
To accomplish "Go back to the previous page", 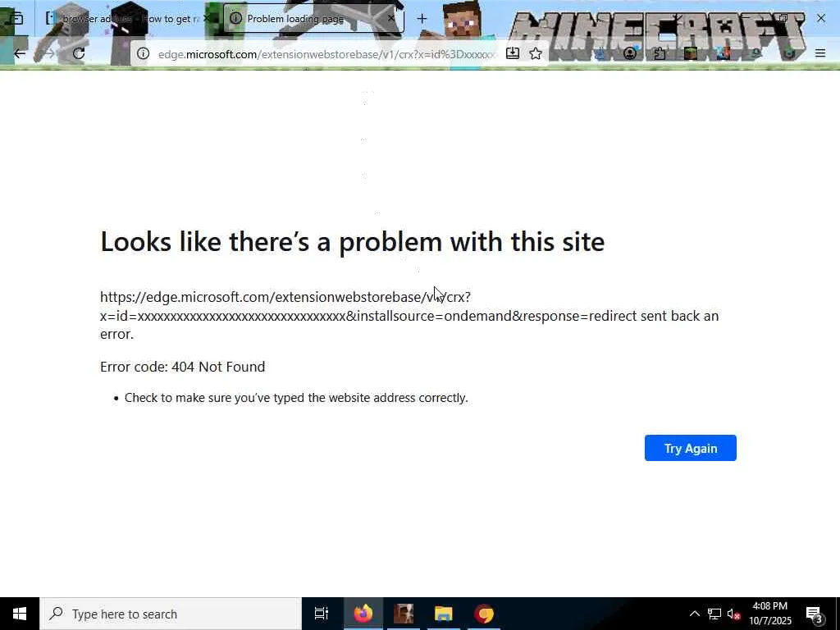I will point(20,53).
